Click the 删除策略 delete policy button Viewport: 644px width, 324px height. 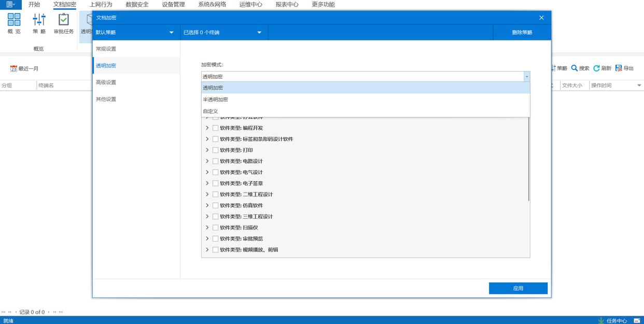522,33
